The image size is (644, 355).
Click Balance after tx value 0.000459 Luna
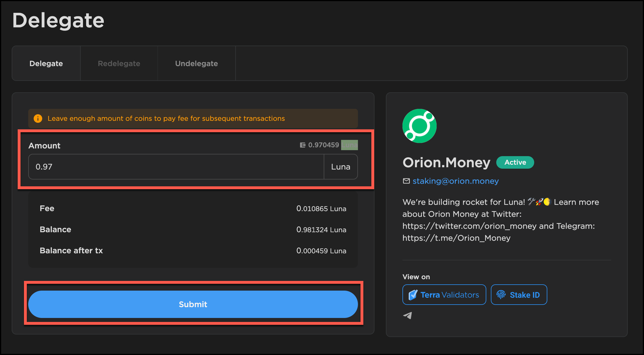pyautogui.click(x=321, y=251)
